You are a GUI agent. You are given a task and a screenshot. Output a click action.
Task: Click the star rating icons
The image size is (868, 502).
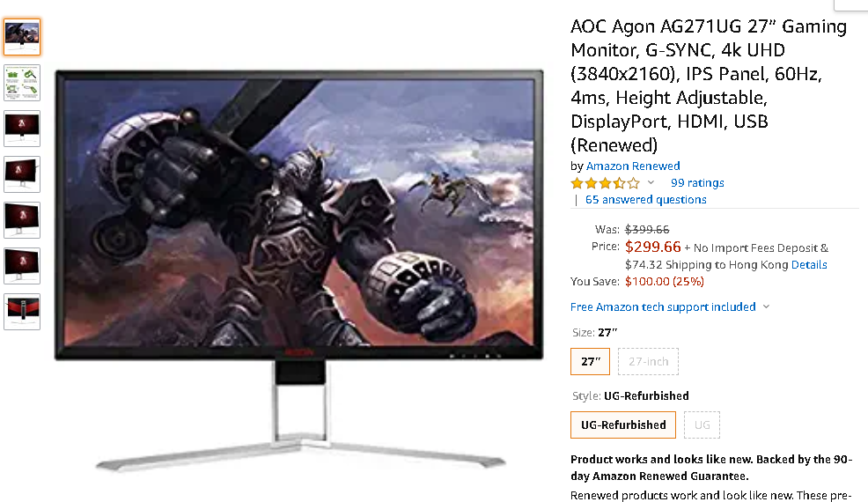[x=605, y=183]
